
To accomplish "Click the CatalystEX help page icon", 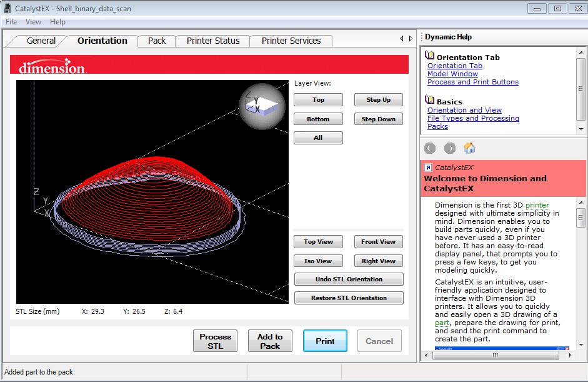I will click(x=428, y=168).
